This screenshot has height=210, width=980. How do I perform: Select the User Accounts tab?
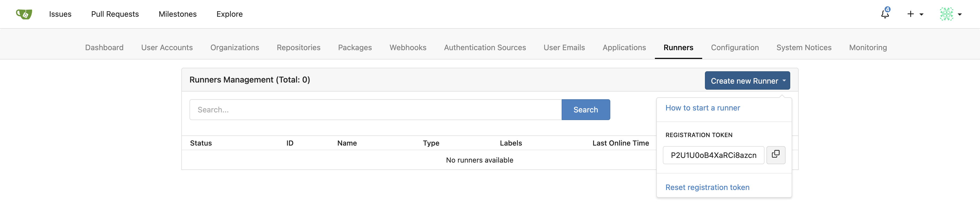(167, 48)
